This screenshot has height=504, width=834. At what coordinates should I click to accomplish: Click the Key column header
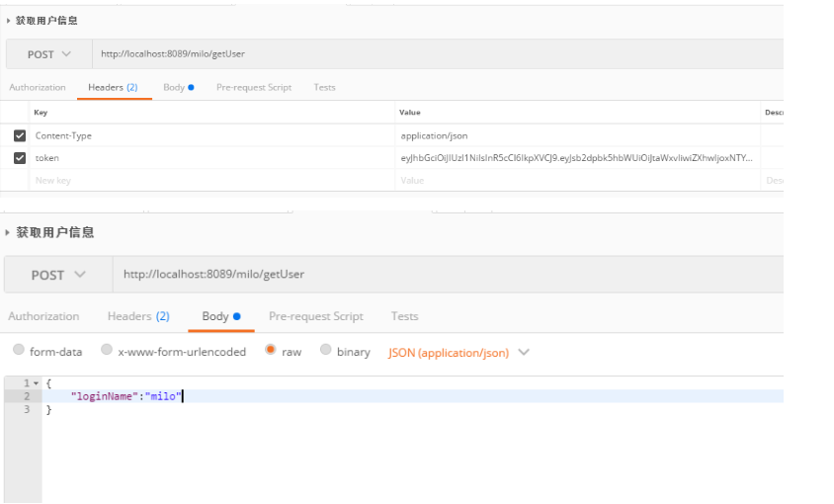pos(41,113)
